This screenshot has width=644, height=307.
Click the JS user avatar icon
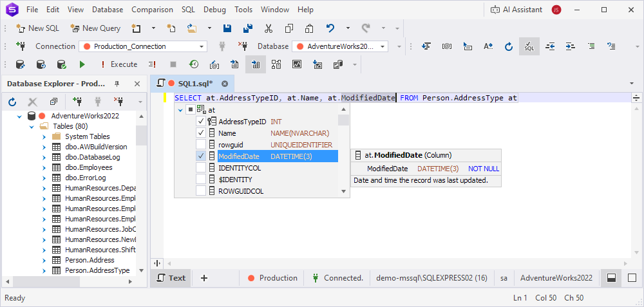[556, 10]
